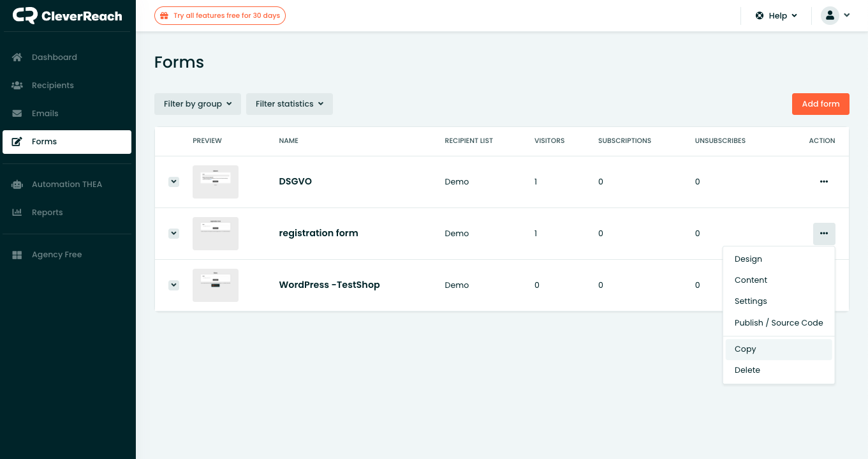
Task: Open the three-dots action menu for DSGVO
Action: coord(823,182)
